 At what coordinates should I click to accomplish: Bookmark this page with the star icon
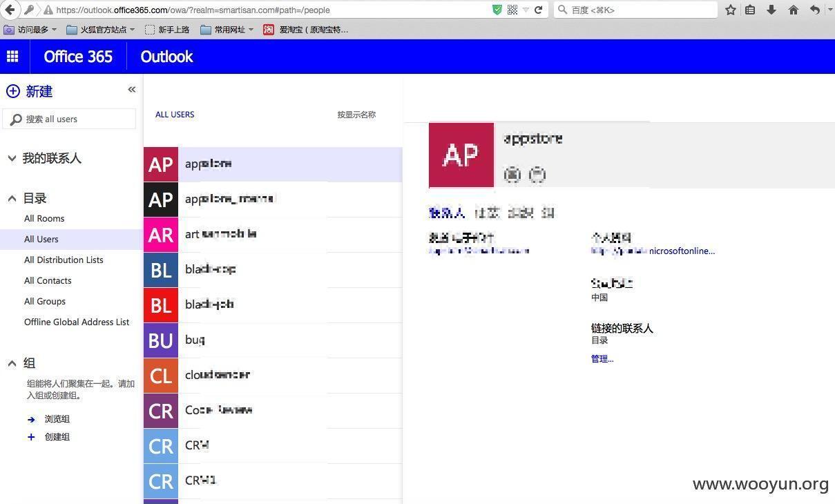click(731, 10)
